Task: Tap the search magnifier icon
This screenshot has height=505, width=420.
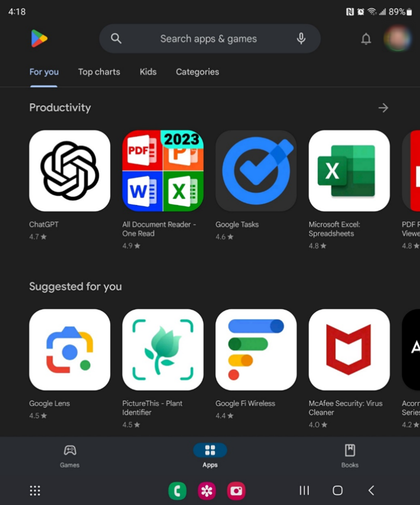Action: point(116,38)
